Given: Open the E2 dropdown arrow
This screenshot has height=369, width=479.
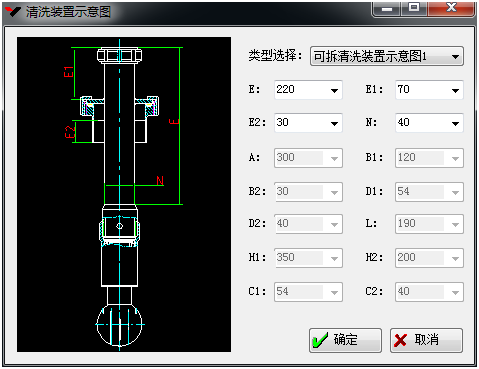Looking at the screenshot, I should pos(334,123).
